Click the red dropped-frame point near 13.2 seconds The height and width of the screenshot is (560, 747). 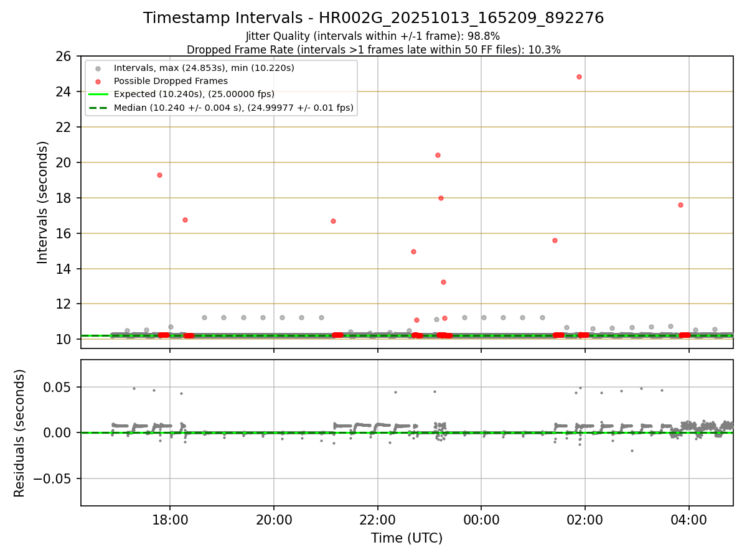click(x=443, y=282)
